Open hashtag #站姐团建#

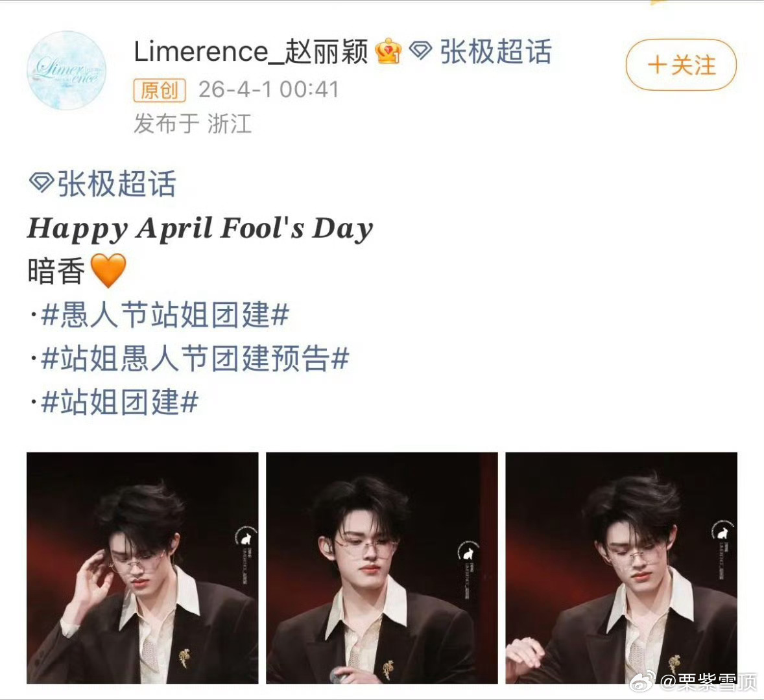(120, 402)
